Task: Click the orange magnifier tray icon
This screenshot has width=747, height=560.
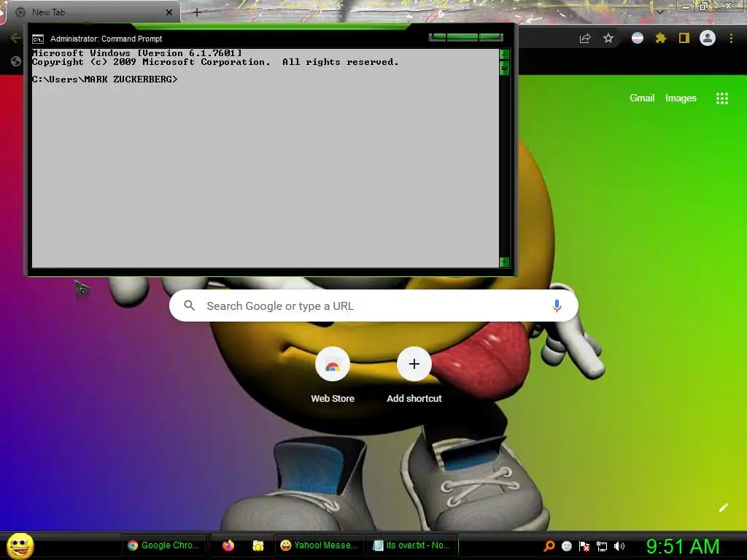Action: pyautogui.click(x=549, y=545)
